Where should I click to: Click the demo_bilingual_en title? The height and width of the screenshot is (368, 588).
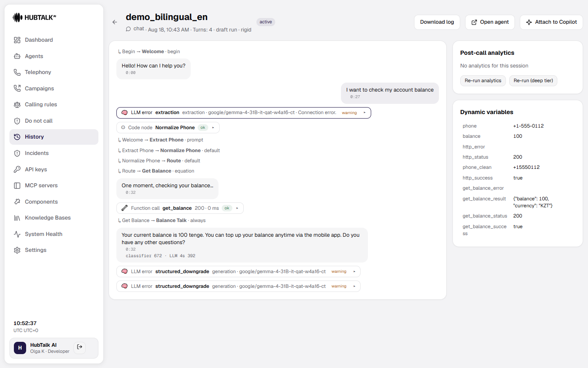pyautogui.click(x=167, y=17)
